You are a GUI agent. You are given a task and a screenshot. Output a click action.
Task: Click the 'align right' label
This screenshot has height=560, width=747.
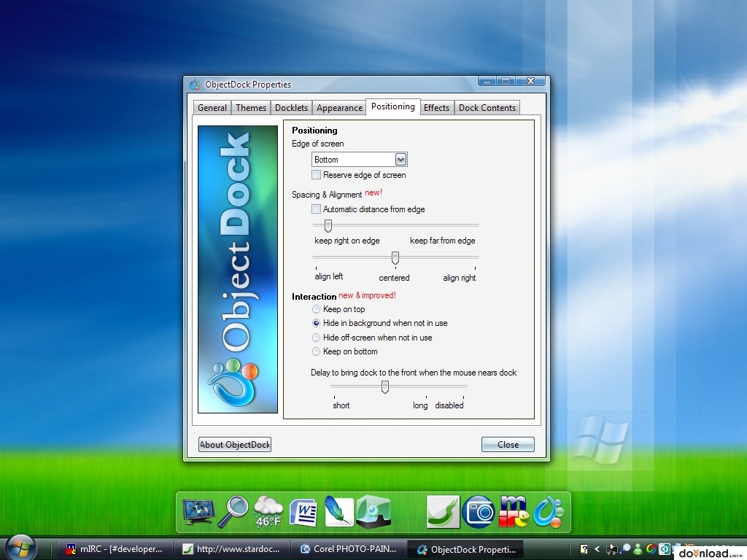[x=460, y=278]
